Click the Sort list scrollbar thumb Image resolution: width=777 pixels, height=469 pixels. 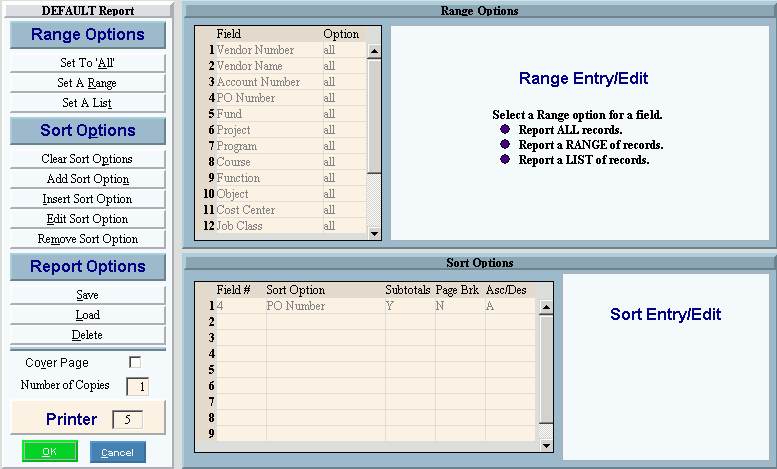pyautogui.click(x=546, y=369)
